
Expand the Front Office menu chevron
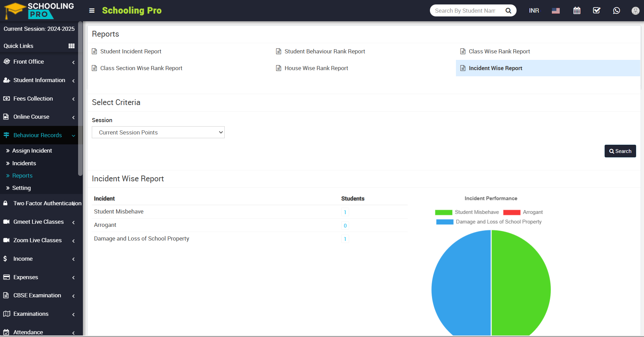tap(73, 62)
